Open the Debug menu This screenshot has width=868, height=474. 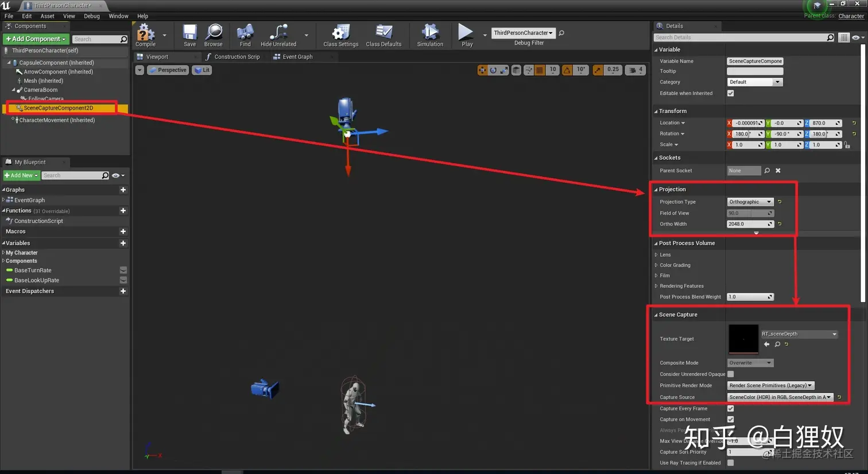(92, 16)
